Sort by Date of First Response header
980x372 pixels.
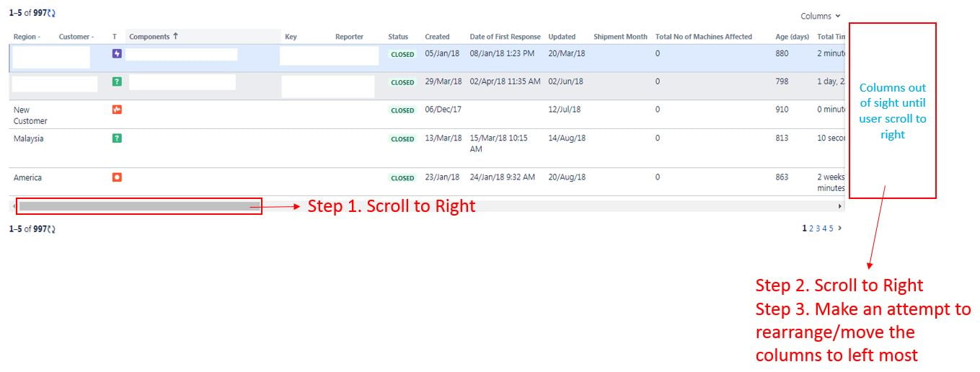pyautogui.click(x=505, y=37)
